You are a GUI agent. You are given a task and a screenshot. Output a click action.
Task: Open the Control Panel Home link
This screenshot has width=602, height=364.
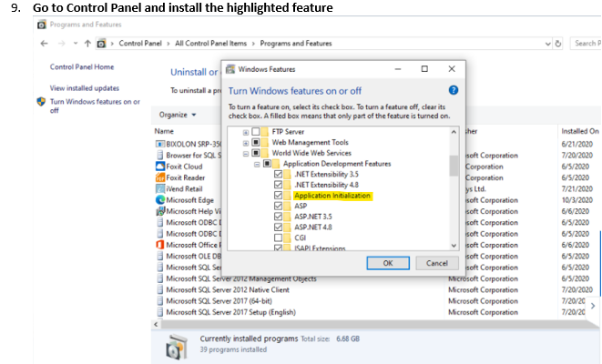[82, 66]
